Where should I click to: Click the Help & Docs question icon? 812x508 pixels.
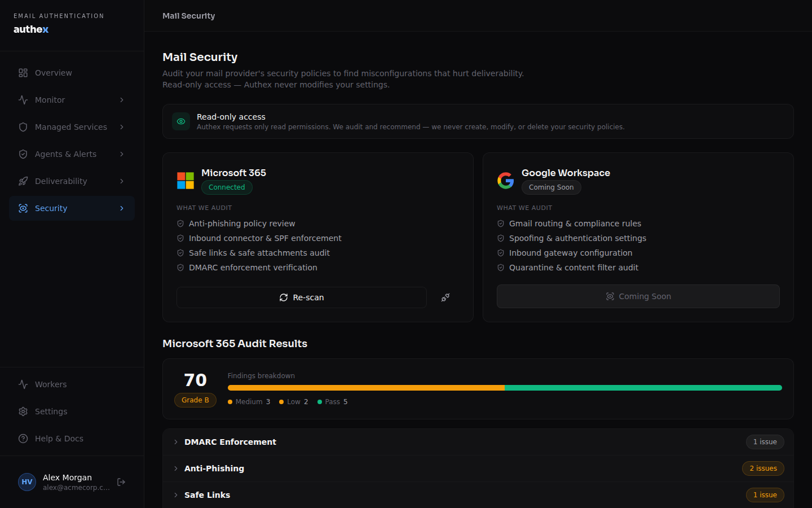pos(23,439)
